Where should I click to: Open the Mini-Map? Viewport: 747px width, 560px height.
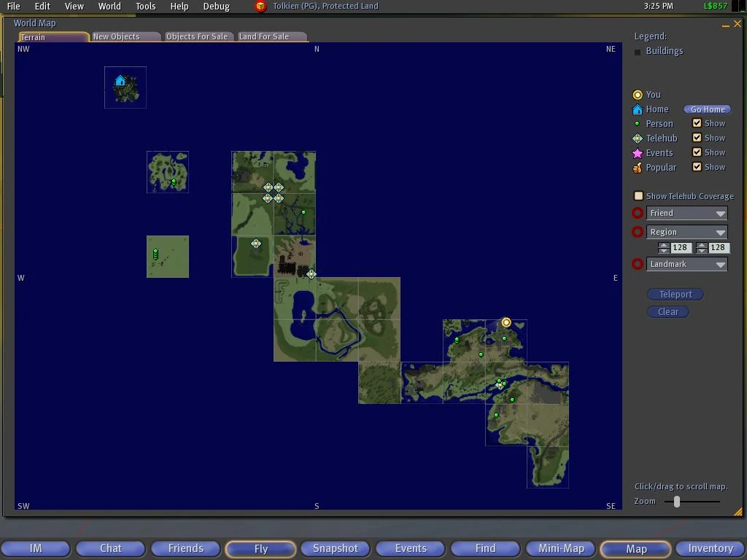click(x=561, y=548)
